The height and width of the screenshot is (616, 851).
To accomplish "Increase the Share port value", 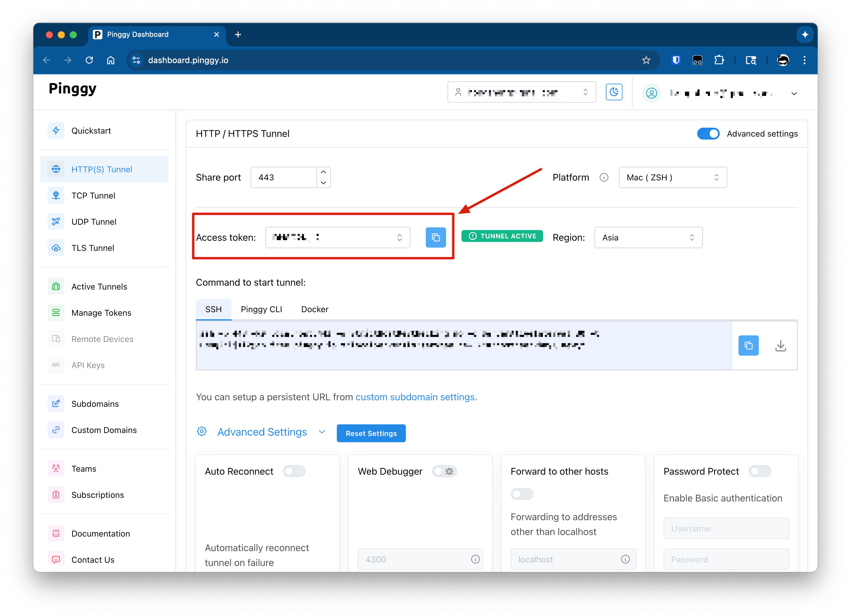I will [323, 172].
